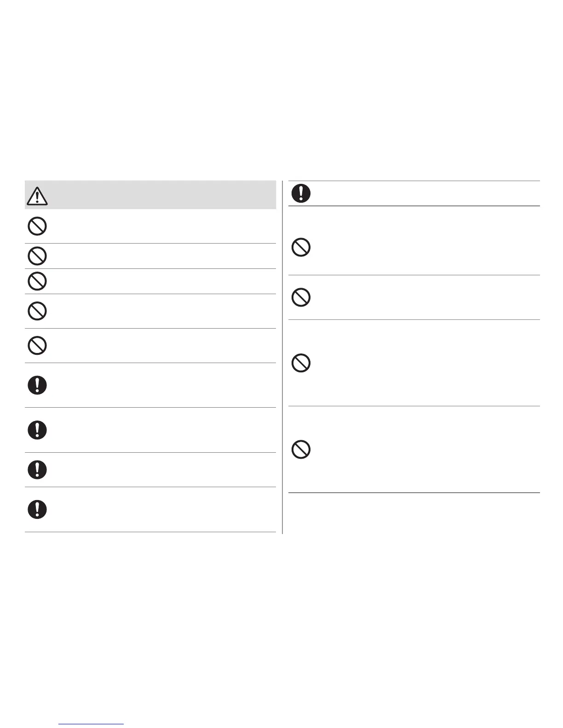Click the first prohibition icon in right column
Viewport: 563px width, 728px height.
301,248
